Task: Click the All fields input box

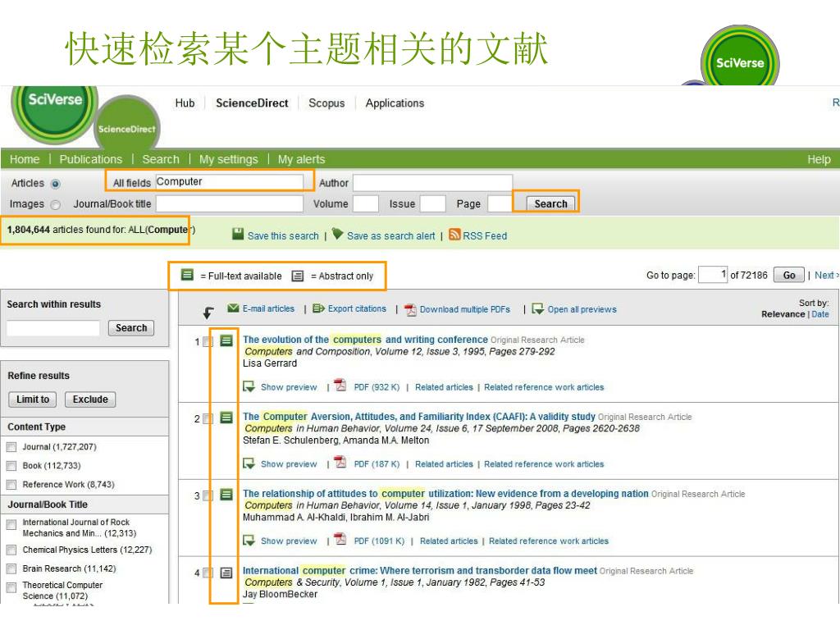Action: point(230,181)
